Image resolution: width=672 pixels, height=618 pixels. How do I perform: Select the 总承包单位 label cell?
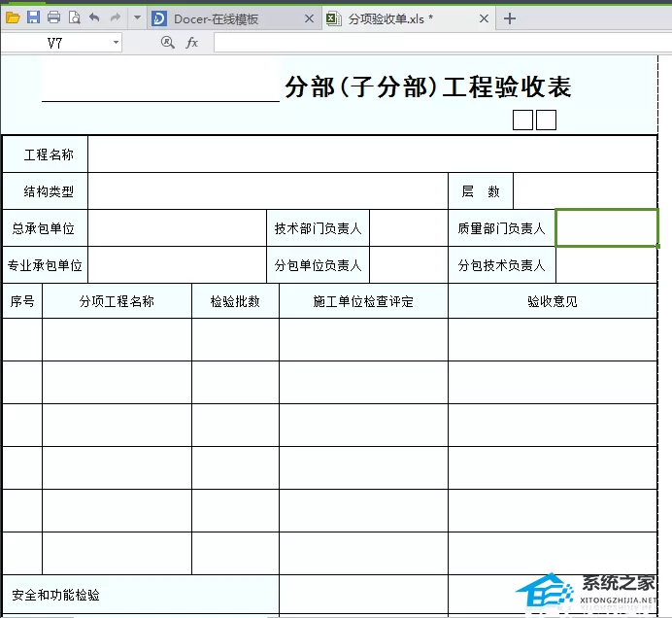click(45, 228)
